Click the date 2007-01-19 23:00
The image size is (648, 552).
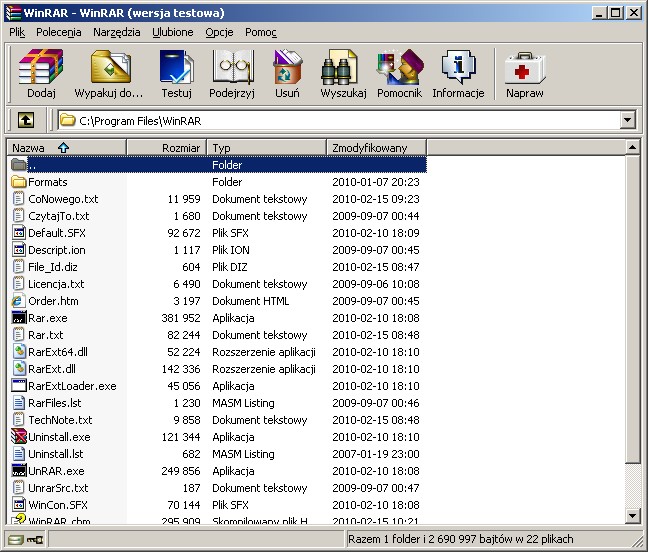point(376,454)
